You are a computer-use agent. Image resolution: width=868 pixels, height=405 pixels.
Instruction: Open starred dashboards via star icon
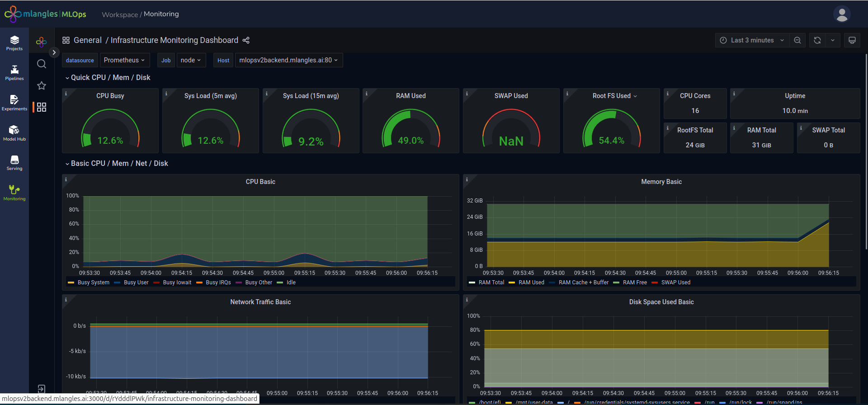(x=42, y=85)
